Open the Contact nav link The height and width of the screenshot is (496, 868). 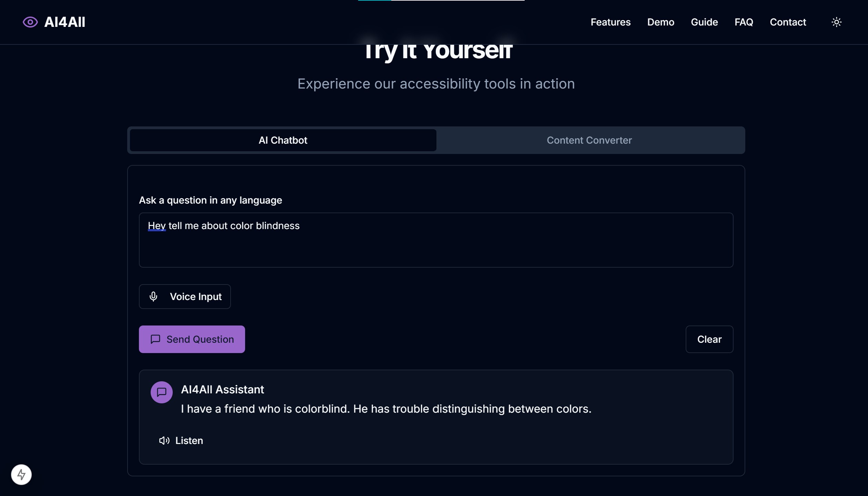(x=788, y=22)
